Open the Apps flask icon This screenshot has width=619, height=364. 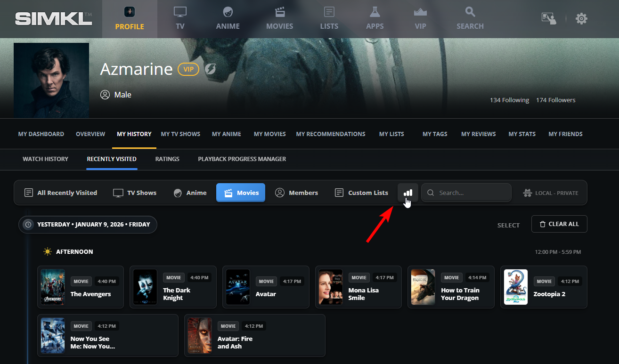[375, 12]
